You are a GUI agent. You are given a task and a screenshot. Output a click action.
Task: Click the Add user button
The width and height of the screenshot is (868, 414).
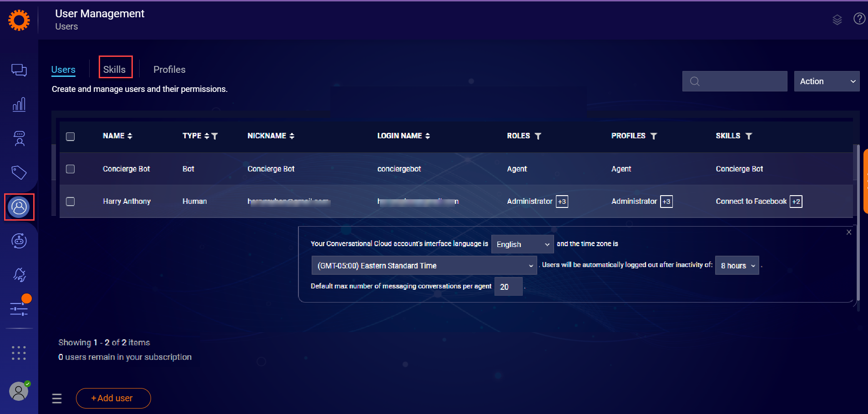click(x=113, y=398)
